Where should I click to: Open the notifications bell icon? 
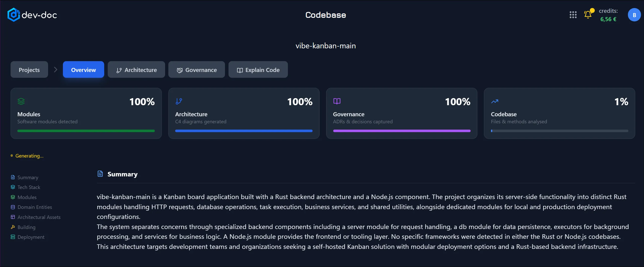(588, 15)
